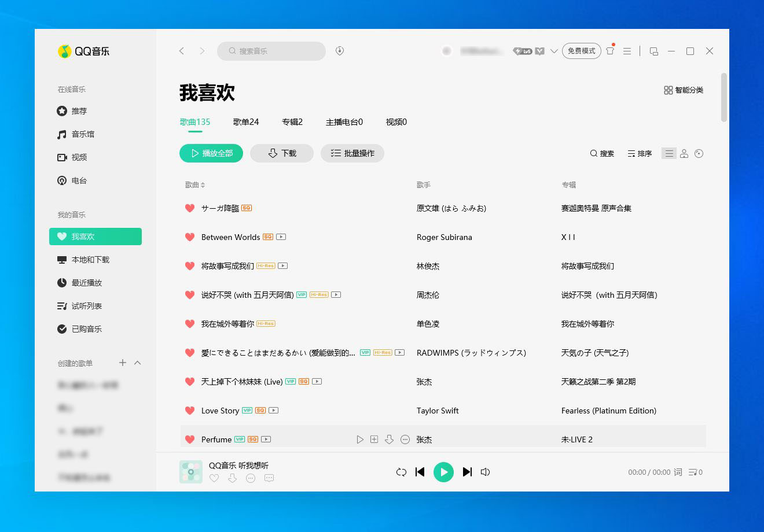
Task: Open the 排序 sort dropdown
Action: (x=639, y=153)
